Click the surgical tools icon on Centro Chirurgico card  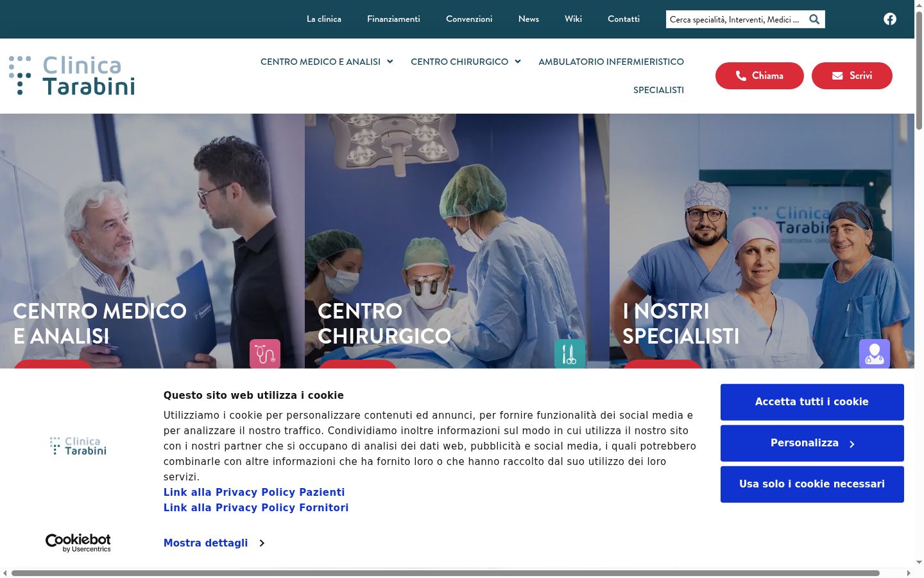tap(570, 354)
